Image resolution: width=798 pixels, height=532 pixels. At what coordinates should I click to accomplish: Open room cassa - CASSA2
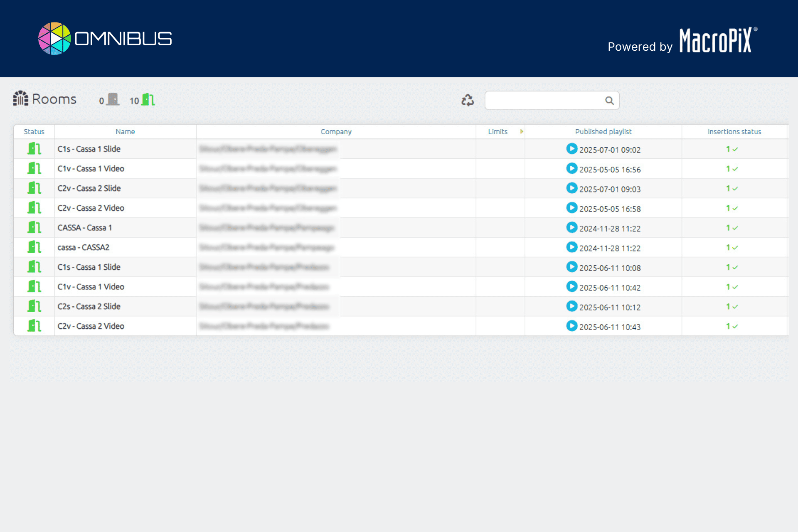[84, 247]
